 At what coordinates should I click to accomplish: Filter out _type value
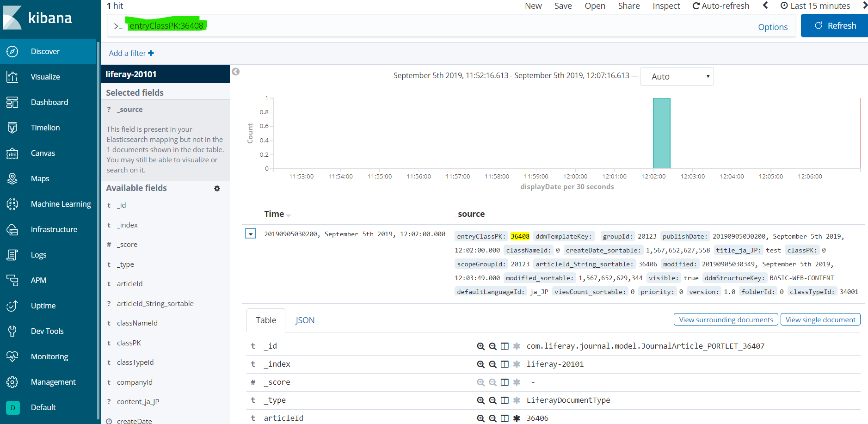pos(493,400)
